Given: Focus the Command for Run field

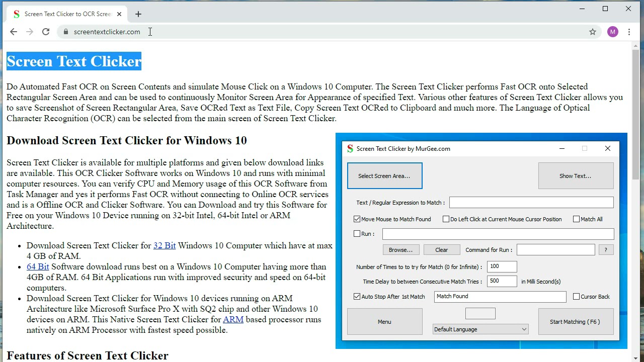Looking at the screenshot, I should pos(555,250).
